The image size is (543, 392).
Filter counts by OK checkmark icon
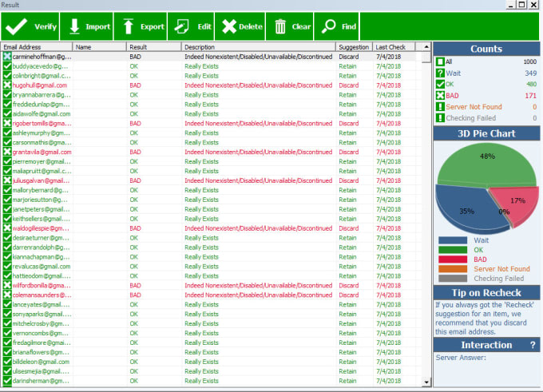point(440,84)
